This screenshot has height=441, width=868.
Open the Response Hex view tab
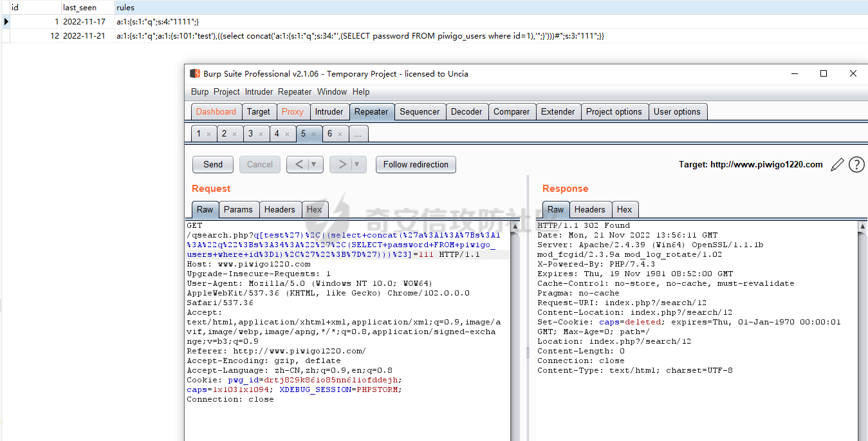pos(624,209)
